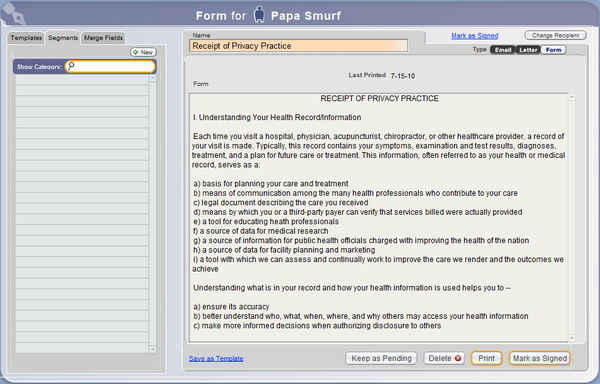This screenshot has width=600, height=384.
Task: Click the Save as Template link
Action: [216, 358]
